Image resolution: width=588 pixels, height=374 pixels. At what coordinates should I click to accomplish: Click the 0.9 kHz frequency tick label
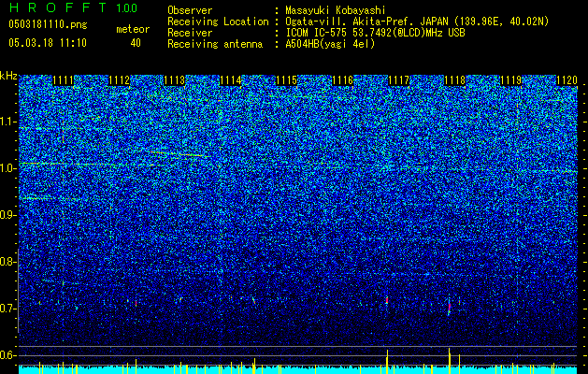(7, 215)
